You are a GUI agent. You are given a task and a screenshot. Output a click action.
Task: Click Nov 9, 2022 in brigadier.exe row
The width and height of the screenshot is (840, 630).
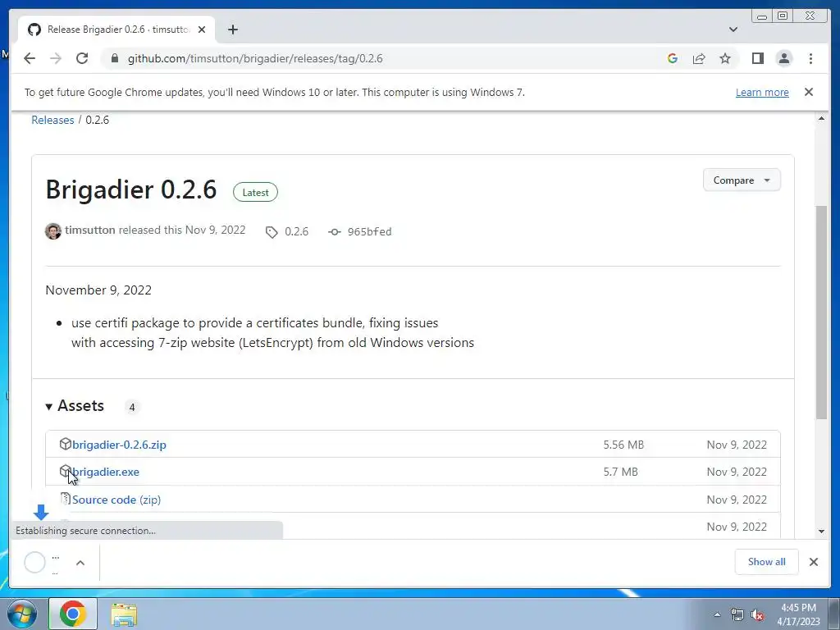pyautogui.click(x=737, y=472)
